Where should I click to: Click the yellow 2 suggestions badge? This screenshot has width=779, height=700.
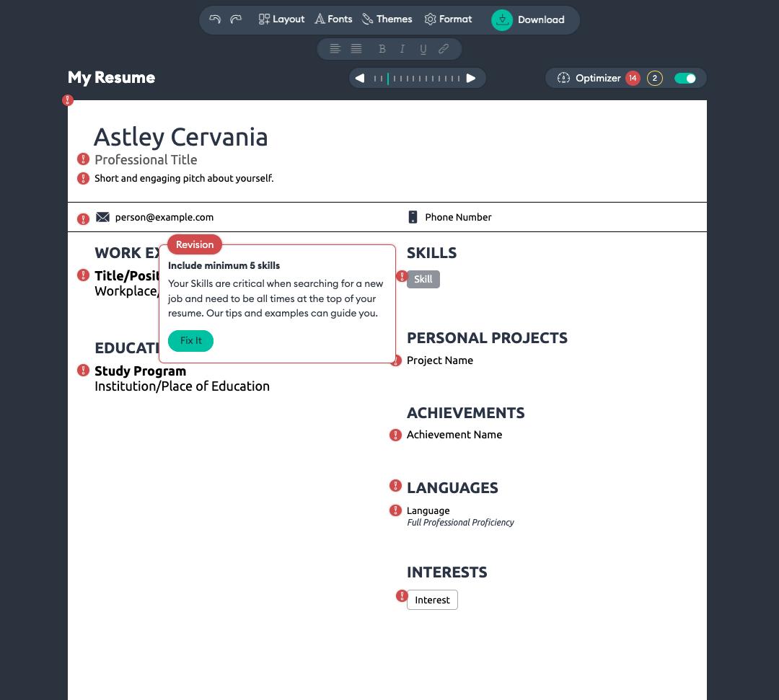pyautogui.click(x=655, y=78)
